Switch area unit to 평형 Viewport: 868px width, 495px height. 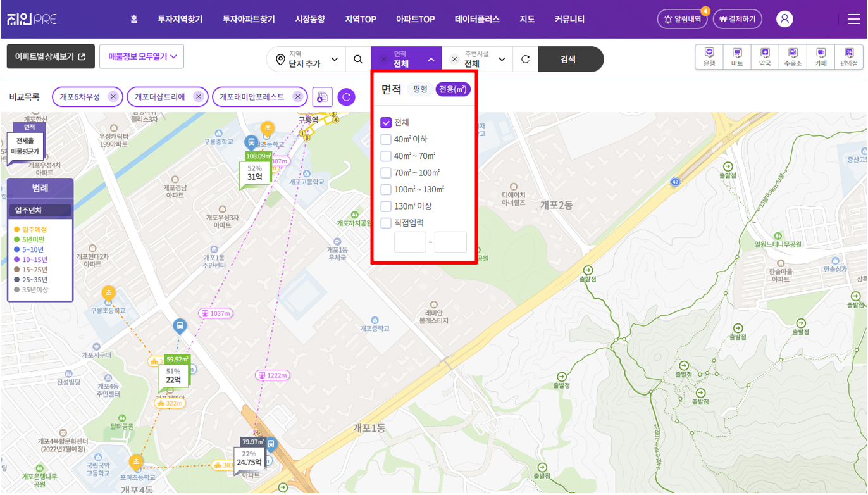coord(420,89)
